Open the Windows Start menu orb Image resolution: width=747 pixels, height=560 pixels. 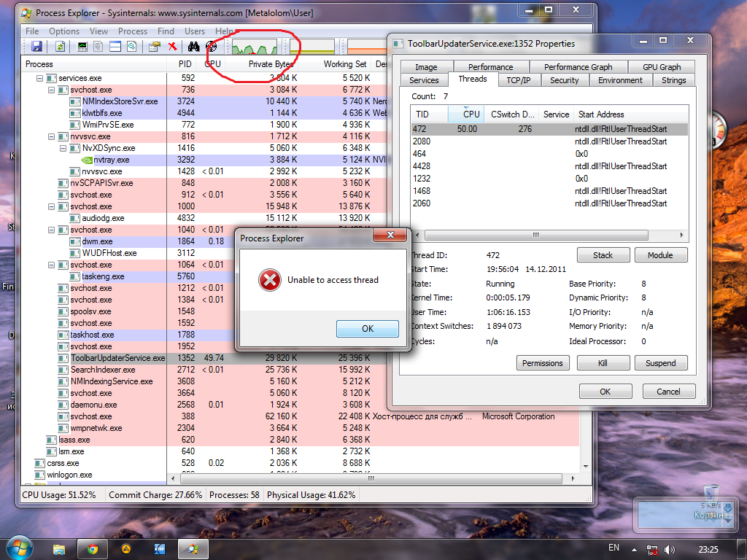pyautogui.click(x=19, y=548)
